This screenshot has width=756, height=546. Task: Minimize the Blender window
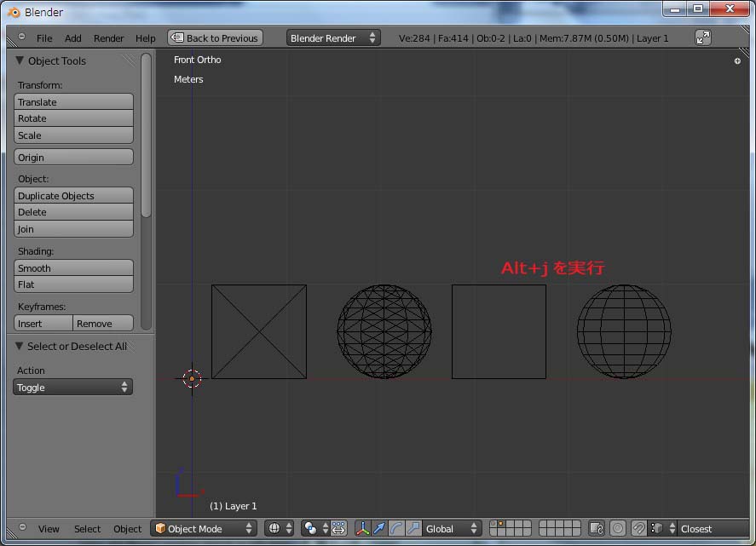click(x=675, y=9)
